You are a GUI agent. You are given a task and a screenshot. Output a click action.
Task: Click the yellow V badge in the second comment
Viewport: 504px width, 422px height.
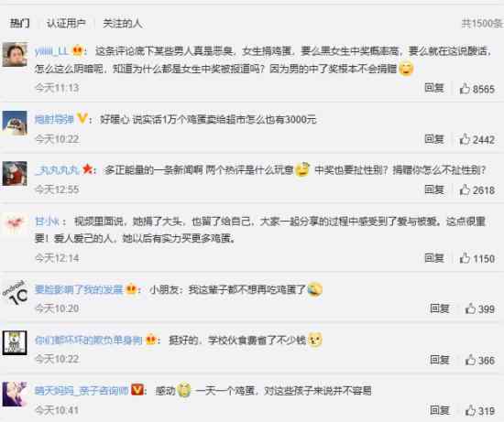82,119
